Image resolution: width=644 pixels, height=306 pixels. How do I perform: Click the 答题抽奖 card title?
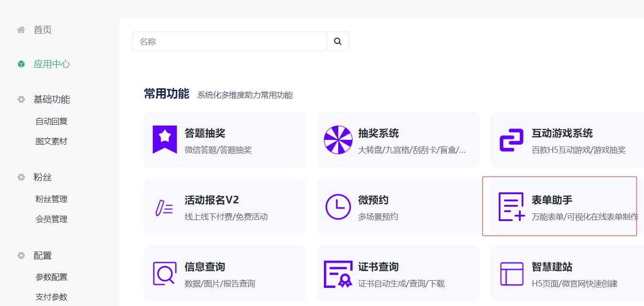[205, 133]
